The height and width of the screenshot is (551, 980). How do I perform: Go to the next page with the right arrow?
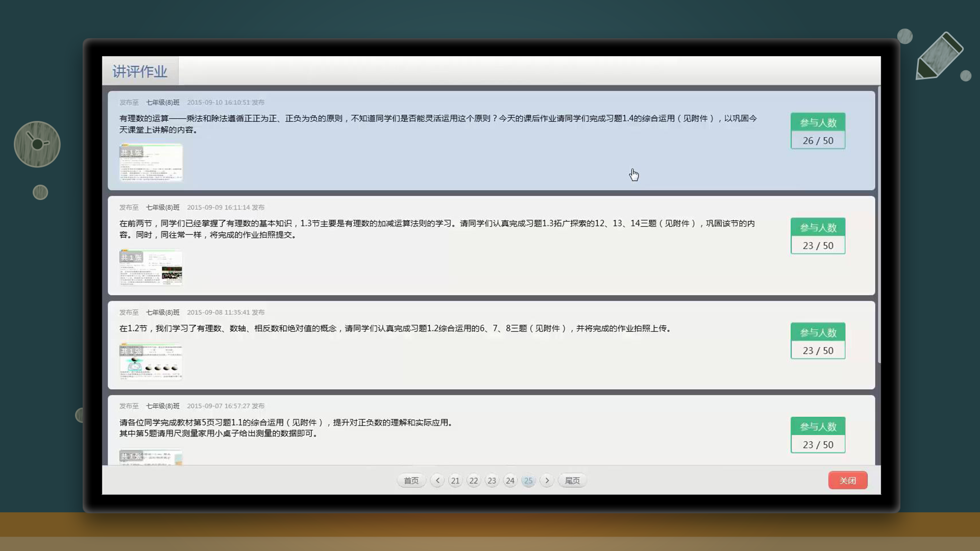tap(547, 481)
